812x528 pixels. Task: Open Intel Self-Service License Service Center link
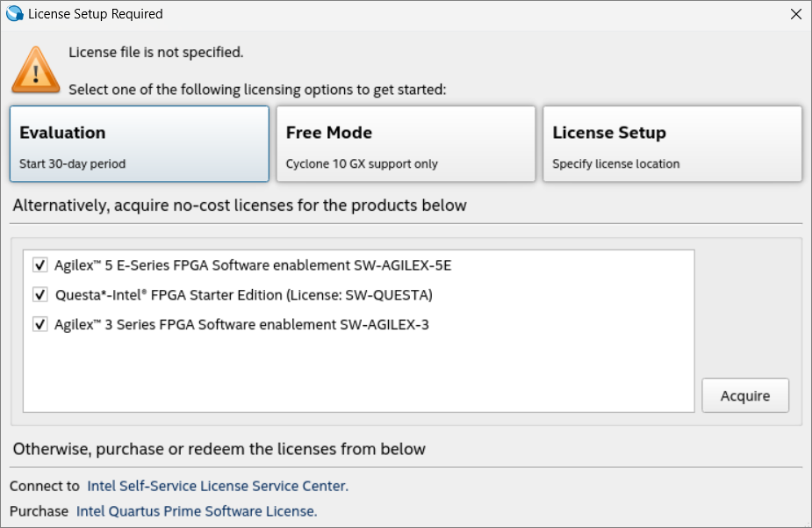coord(218,486)
